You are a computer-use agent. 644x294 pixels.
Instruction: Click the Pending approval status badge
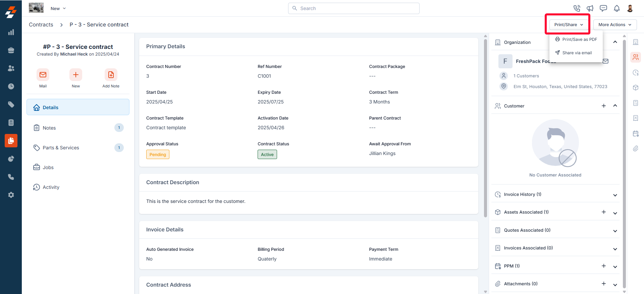tap(158, 154)
